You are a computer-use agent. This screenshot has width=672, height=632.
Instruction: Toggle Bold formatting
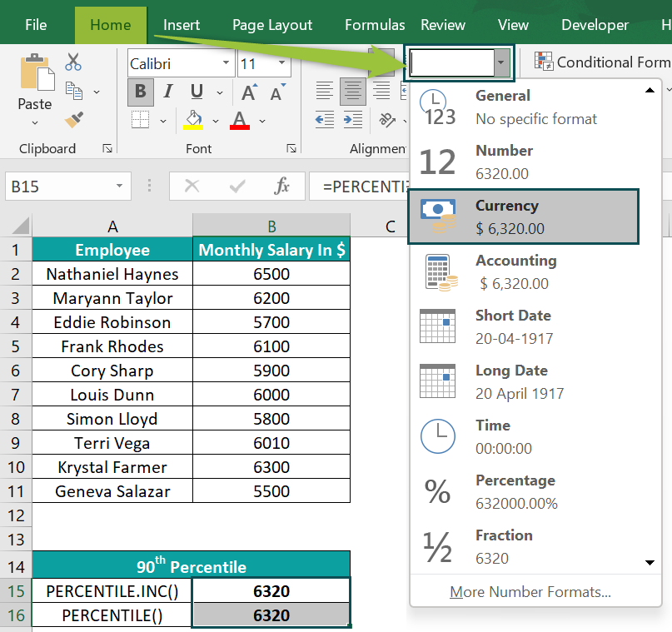click(141, 92)
